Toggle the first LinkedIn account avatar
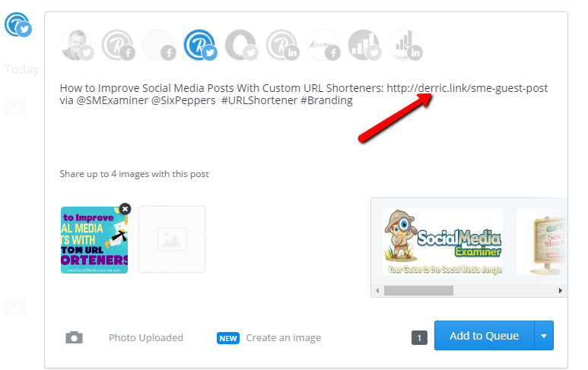This screenshot has width=588, height=370. (x=283, y=45)
